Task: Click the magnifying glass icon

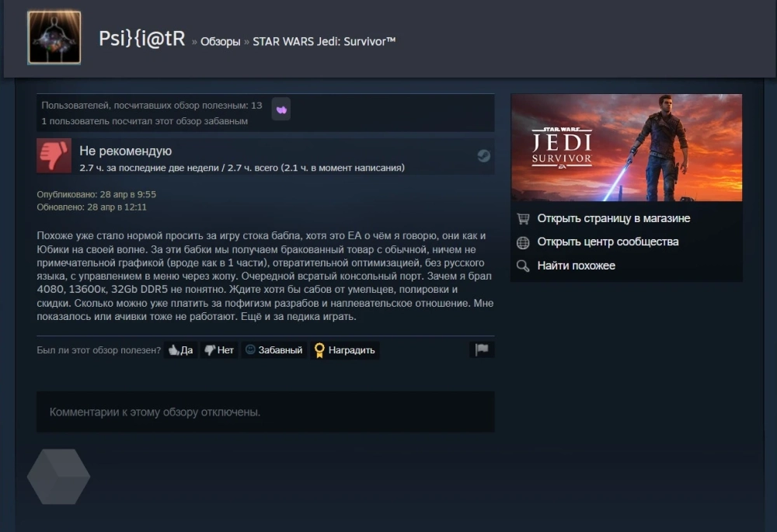Action: coord(523,266)
